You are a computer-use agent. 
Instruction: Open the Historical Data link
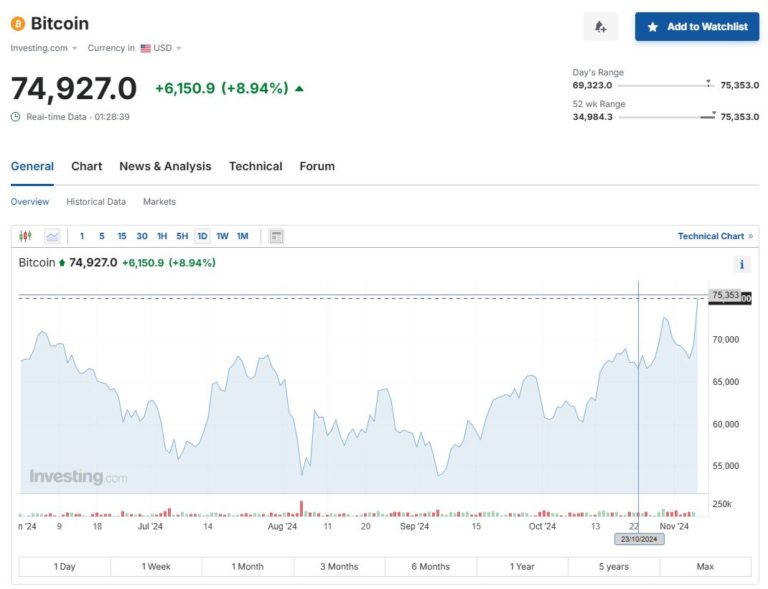click(x=96, y=202)
